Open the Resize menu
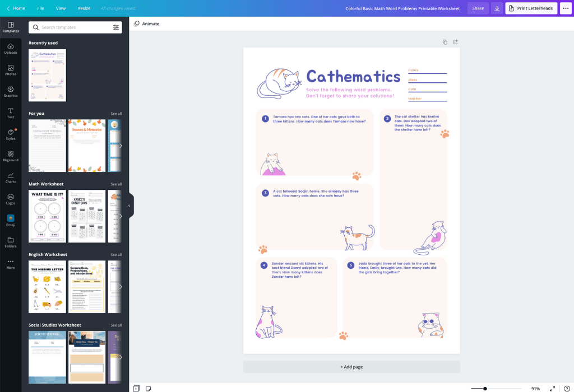The image size is (574, 392). point(84,8)
